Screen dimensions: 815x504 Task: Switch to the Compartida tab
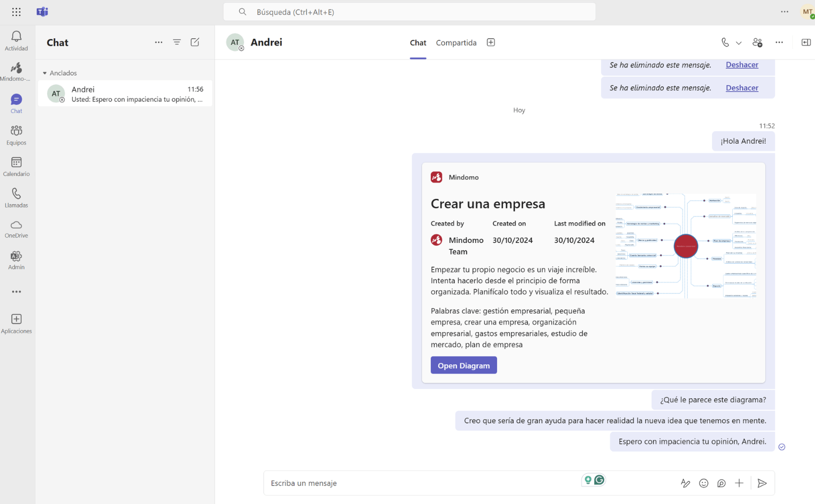pyautogui.click(x=456, y=42)
